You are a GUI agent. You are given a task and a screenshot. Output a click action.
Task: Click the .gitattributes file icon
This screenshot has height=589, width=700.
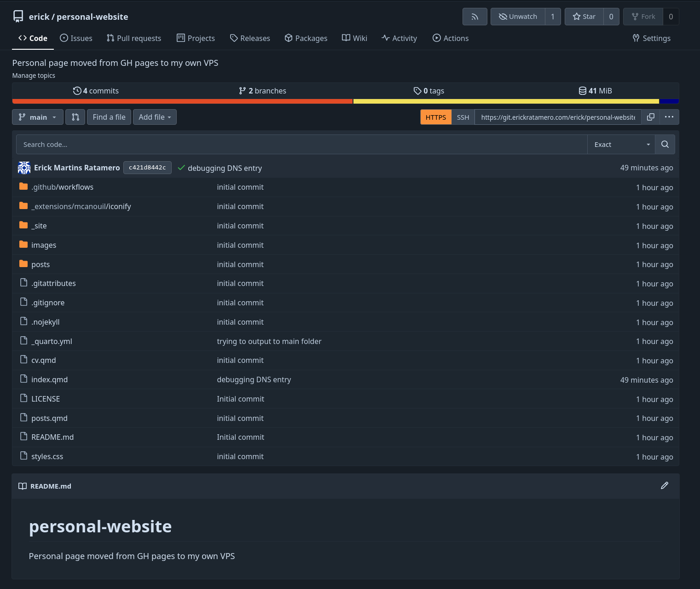pos(24,283)
